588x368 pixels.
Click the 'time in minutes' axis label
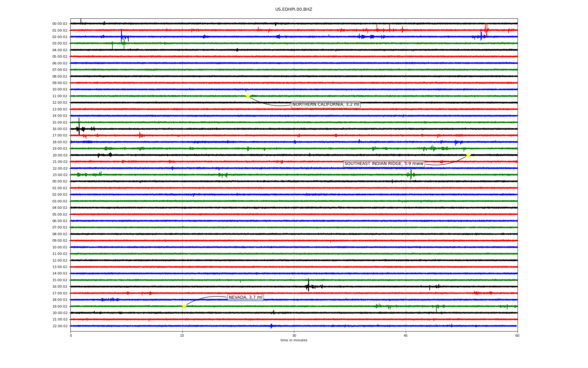pyautogui.click(x=293, y=340)
